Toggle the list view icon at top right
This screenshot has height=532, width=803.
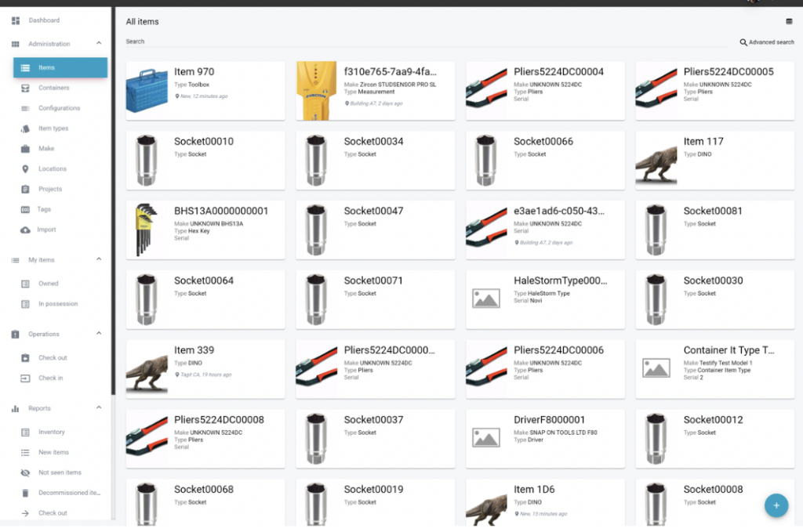coord(789,21)
